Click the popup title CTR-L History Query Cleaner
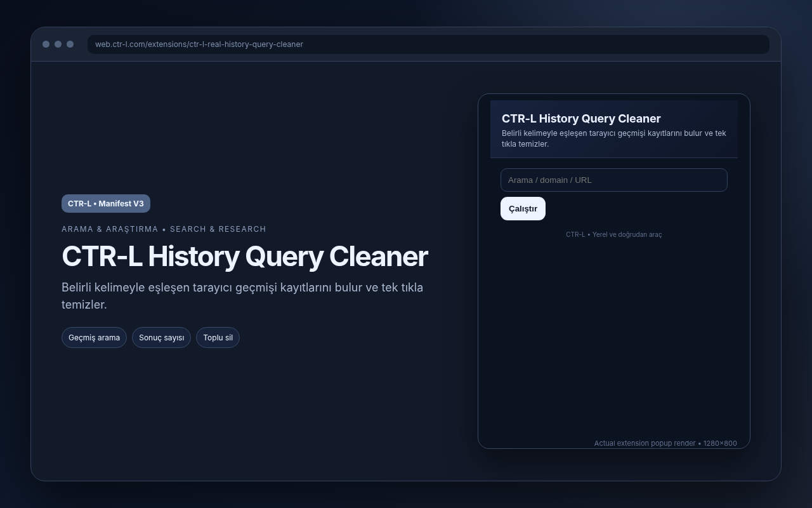Viewport: 812px width, 508px height. (x=581, y=119)
